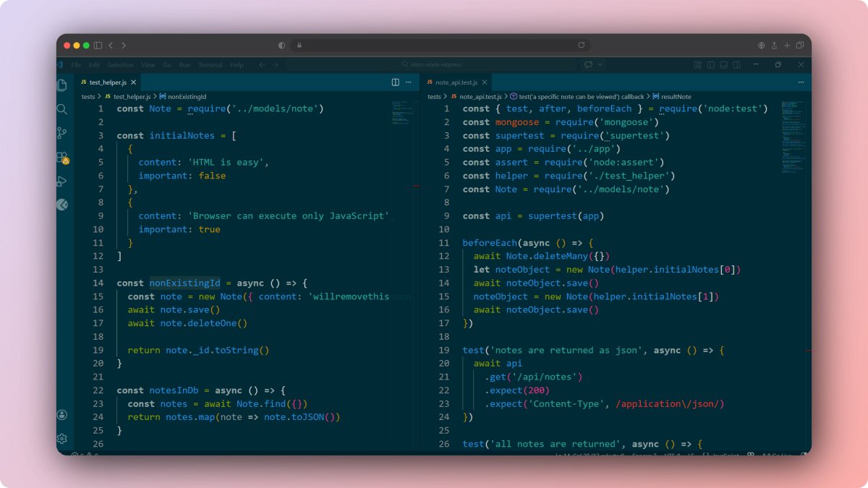Click the browser globe extension icon
This screenshot has height=488, width=868.
click(x=762, y=45)
